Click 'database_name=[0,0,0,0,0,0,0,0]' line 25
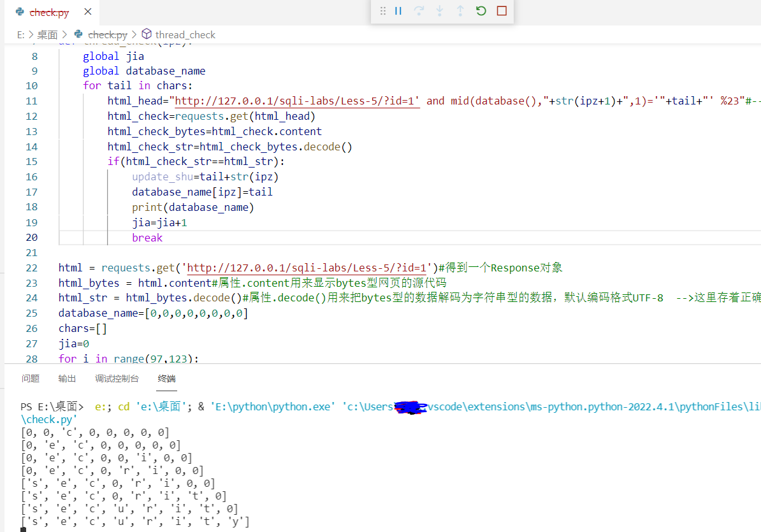The height and width of the screenshot is (532, 761). tap(153, 313)
